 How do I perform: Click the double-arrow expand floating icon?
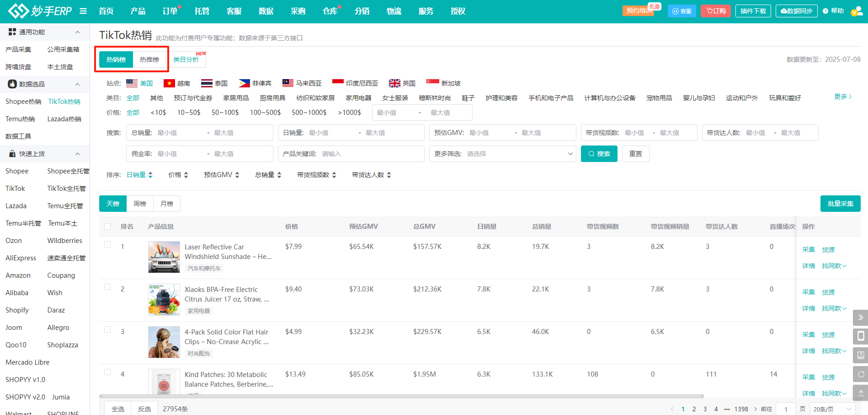(x=861, y=318)
